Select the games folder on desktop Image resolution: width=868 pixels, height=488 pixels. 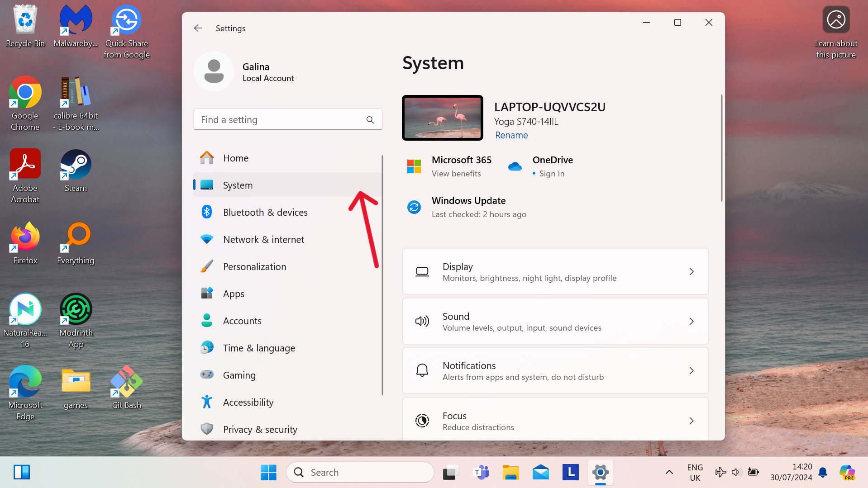(x=76, y=388)
